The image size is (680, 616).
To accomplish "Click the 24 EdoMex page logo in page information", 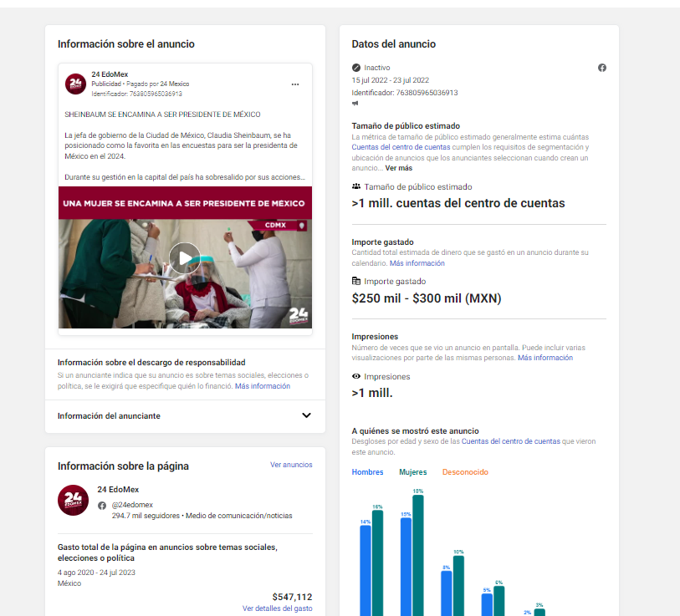I will point(73,500).
